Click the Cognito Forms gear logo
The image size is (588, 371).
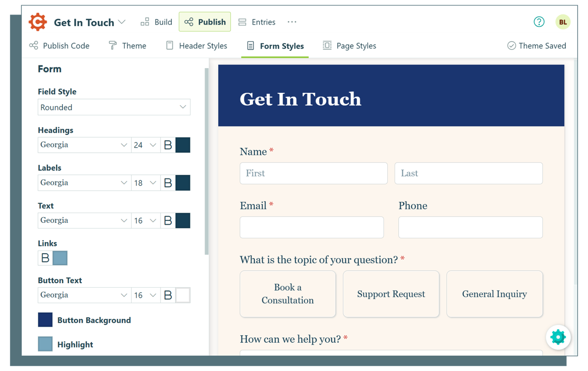click(38, 22)
